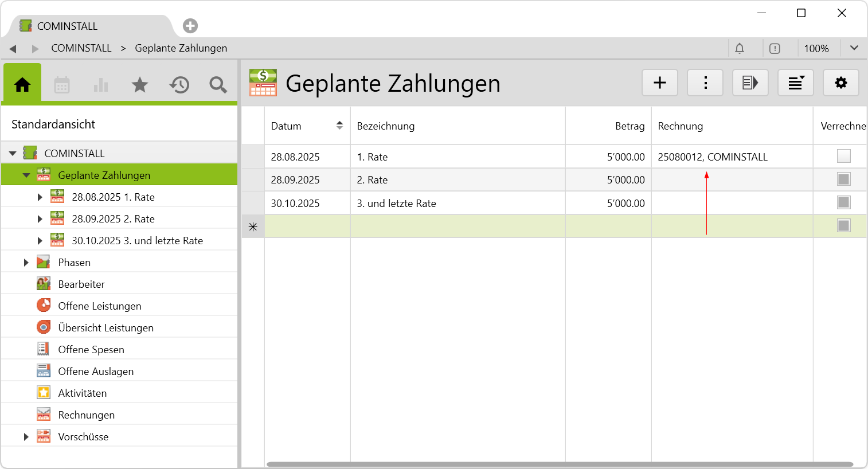Add a new entry with plus button
The width and height of the screenshot is (868, 469).
pos(660,83)
